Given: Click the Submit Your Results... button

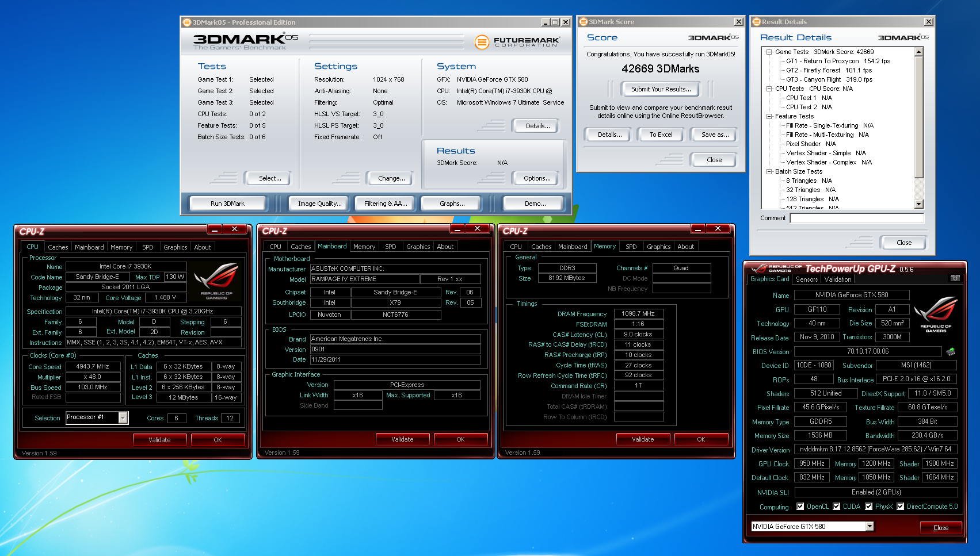Looking at the screenshot, I should point(661,89).
